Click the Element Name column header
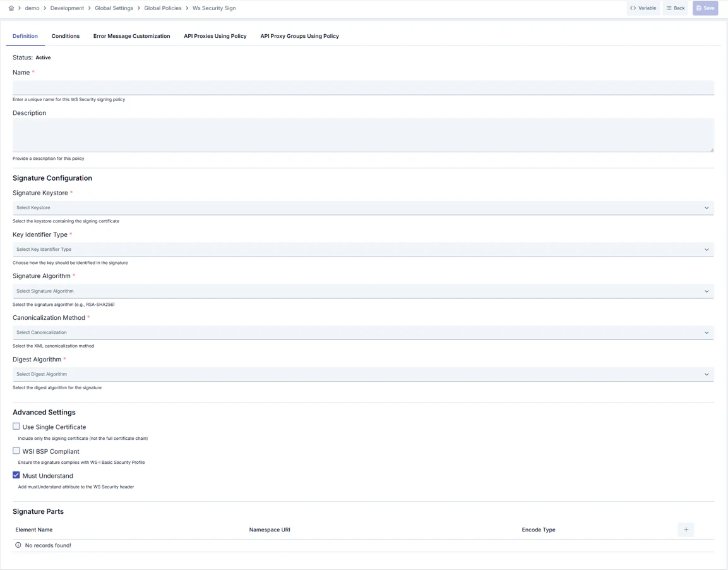Image resolution: width=728 pixels, height=570 pixels. (34, 530)
